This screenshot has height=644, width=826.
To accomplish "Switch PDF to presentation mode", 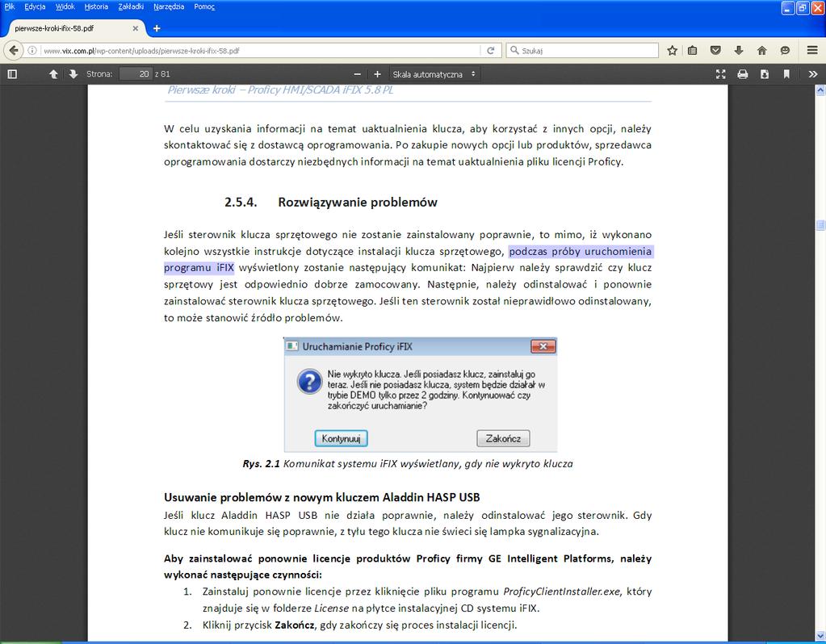I will point(721,74).
